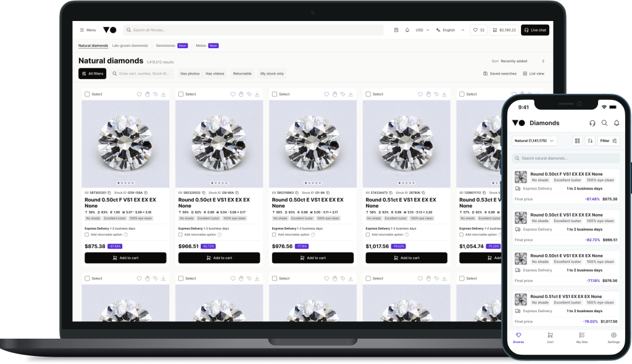Open the hamburger Menu on the laptop

click(x=88, y=30)
